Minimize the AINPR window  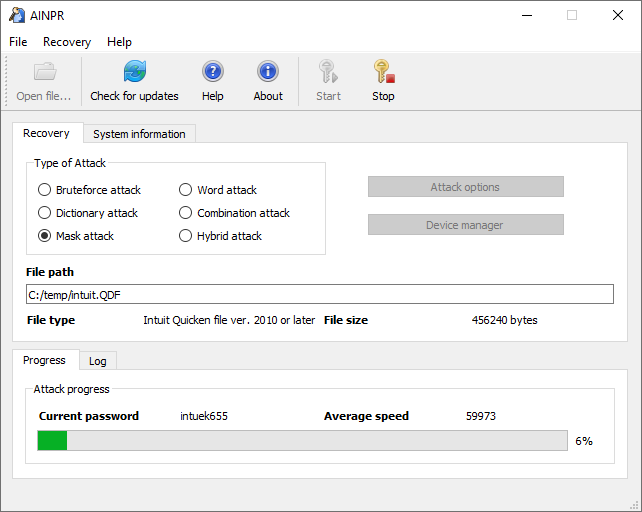(x=527, y=16)
